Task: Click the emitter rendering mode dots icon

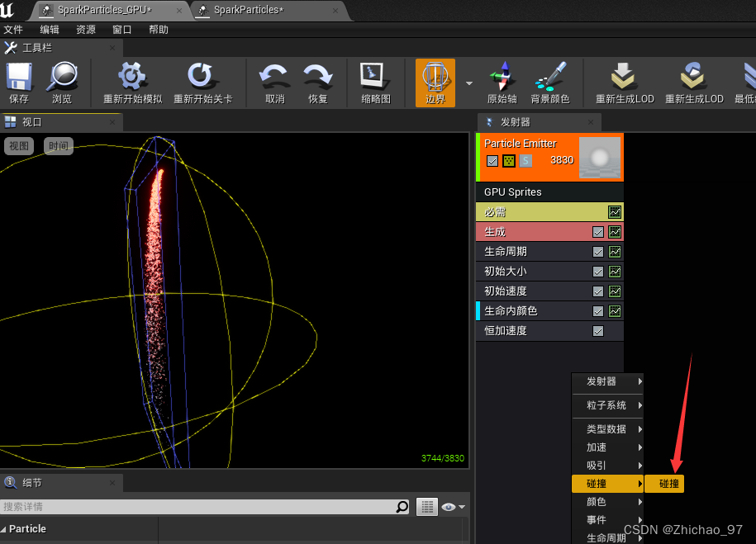Action: [509, 161]
